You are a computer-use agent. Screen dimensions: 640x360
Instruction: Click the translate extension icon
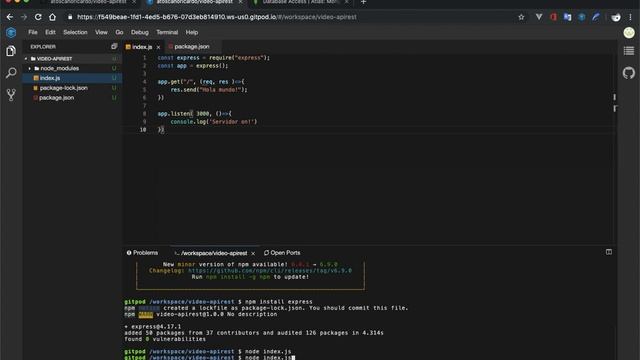point(567,17)
